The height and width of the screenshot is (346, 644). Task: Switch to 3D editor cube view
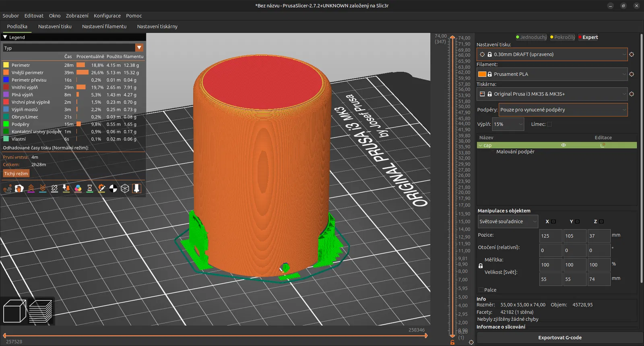(x=14, y=311)
